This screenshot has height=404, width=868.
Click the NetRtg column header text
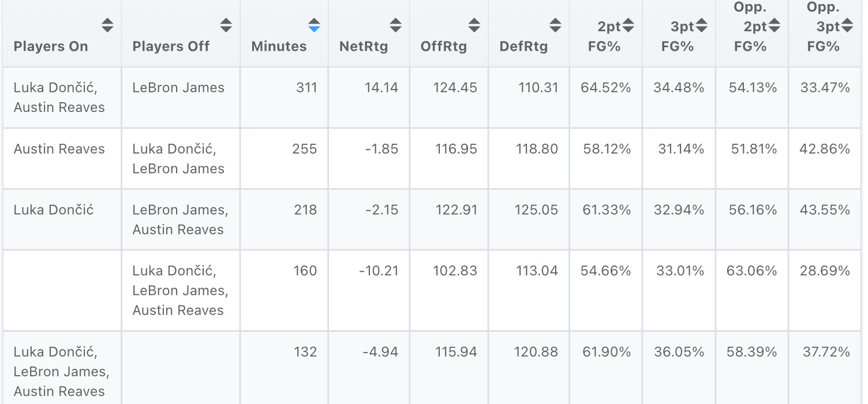(364, 47)
